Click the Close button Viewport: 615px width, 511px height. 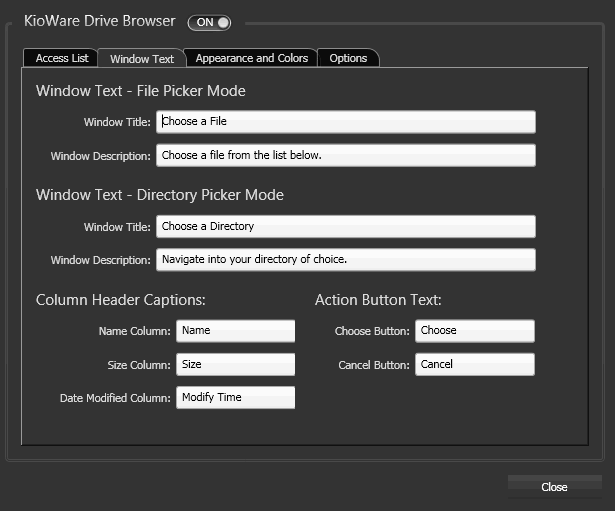tap(555, 487)
